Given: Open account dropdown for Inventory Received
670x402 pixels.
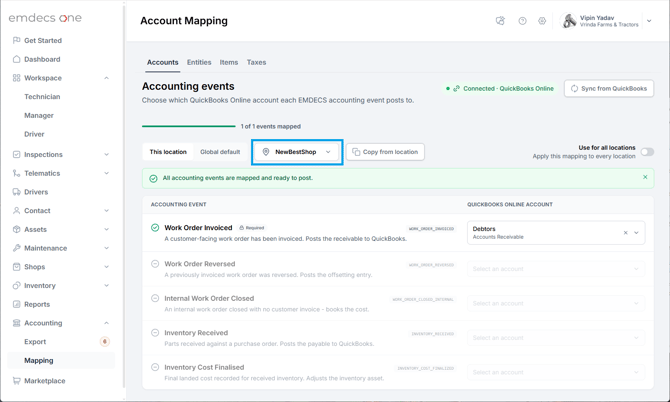Looking at the screenshot, I should click(x=556, y=337).
